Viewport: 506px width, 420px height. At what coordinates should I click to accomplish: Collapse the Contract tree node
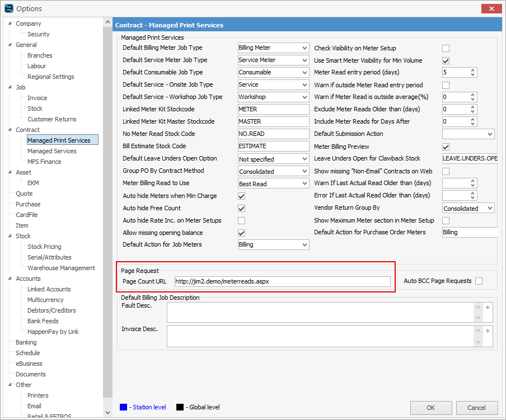pos(10,130)
